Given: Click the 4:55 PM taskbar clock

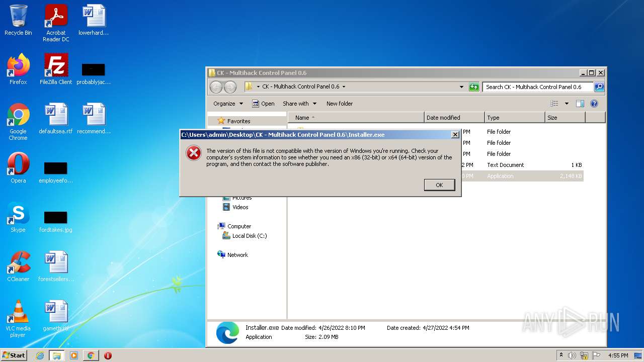Looking at the screenshot, I should (x=618, y=355).
